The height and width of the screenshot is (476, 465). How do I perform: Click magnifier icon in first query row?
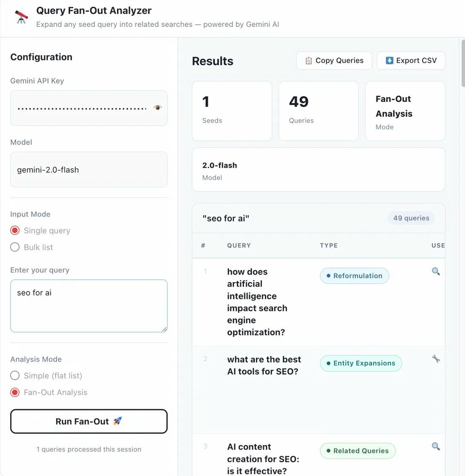436,272
